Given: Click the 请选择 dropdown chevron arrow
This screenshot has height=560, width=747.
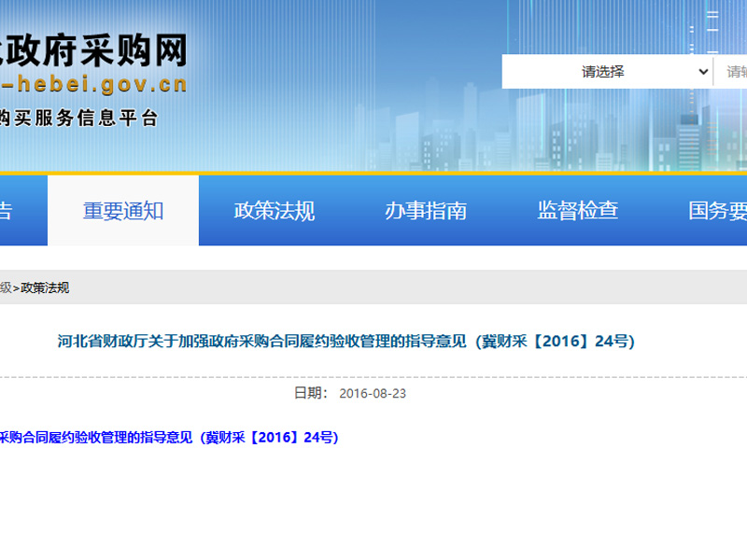Looking at the screenshot, I should [703, 72].
